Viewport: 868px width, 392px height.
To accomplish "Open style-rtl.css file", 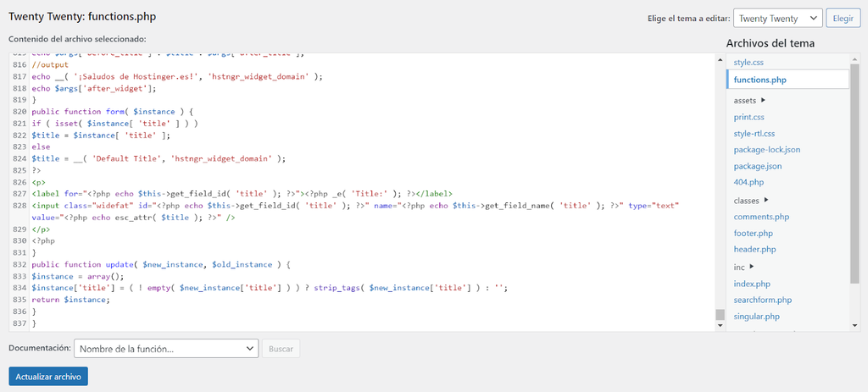I will click(x=755, y=133).
